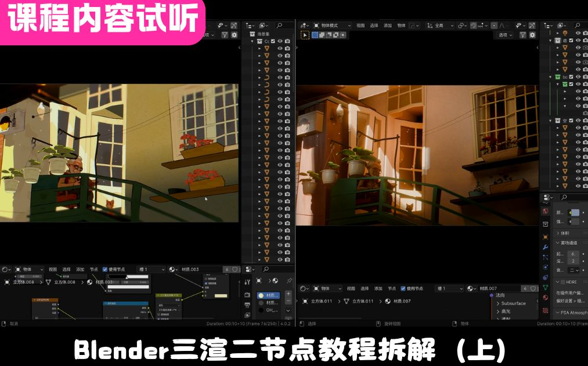Open display mode menu of left outliner
Viewport: 588px width, 366px height.
pos(264,26)
